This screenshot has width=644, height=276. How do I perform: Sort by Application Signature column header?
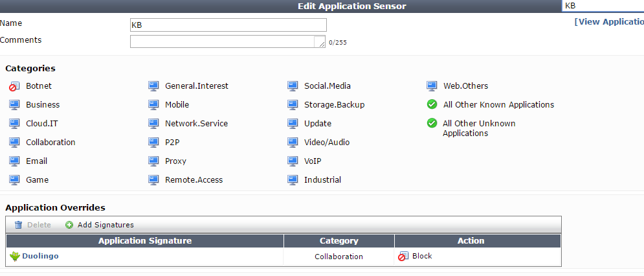(x=144, y=241)
